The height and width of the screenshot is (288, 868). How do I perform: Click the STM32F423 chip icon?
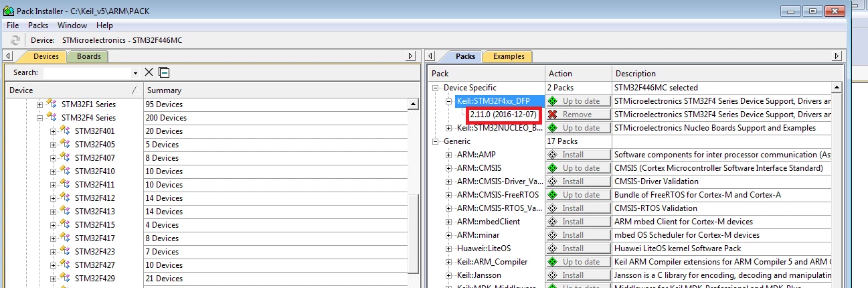tap(65, 251)
